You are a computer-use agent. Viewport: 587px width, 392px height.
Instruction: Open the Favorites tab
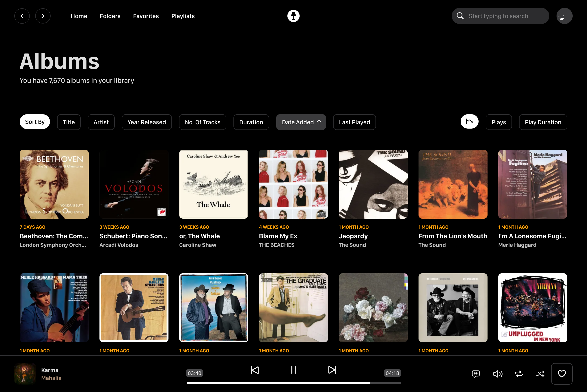coord(146,16)
